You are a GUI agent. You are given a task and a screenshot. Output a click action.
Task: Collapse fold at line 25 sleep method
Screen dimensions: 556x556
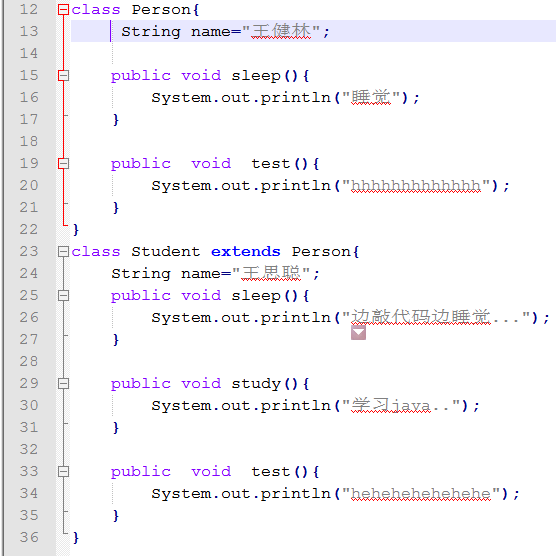[63, 295]
